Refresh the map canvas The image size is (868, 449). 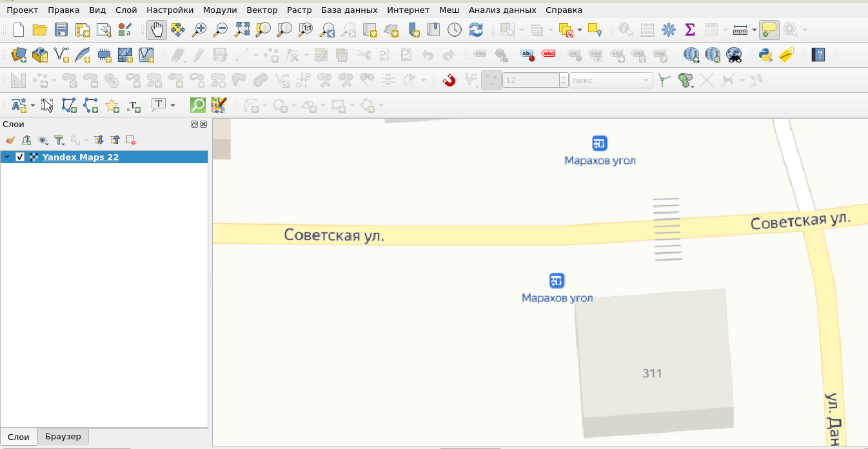pyautogui.click(x=476, y=30)
